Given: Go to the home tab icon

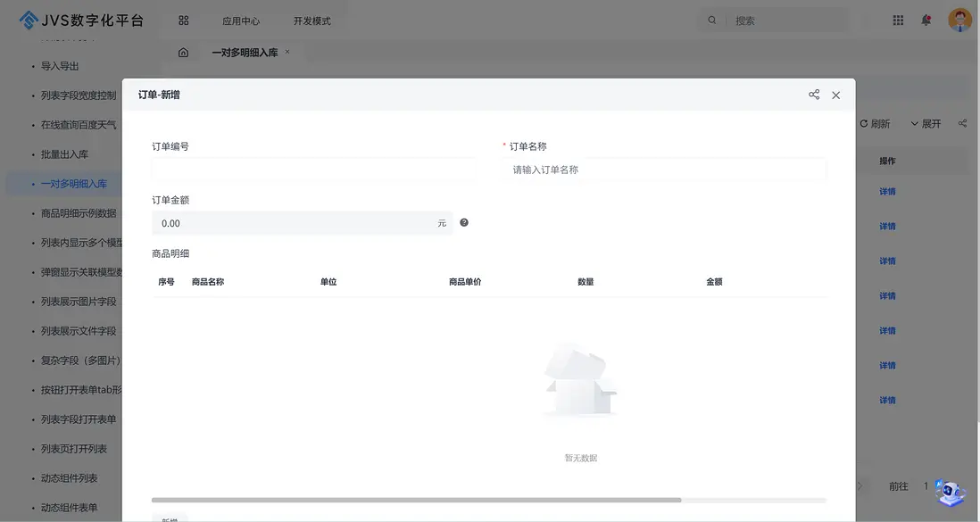Looking at the screenshot, I should click(183, 53).
